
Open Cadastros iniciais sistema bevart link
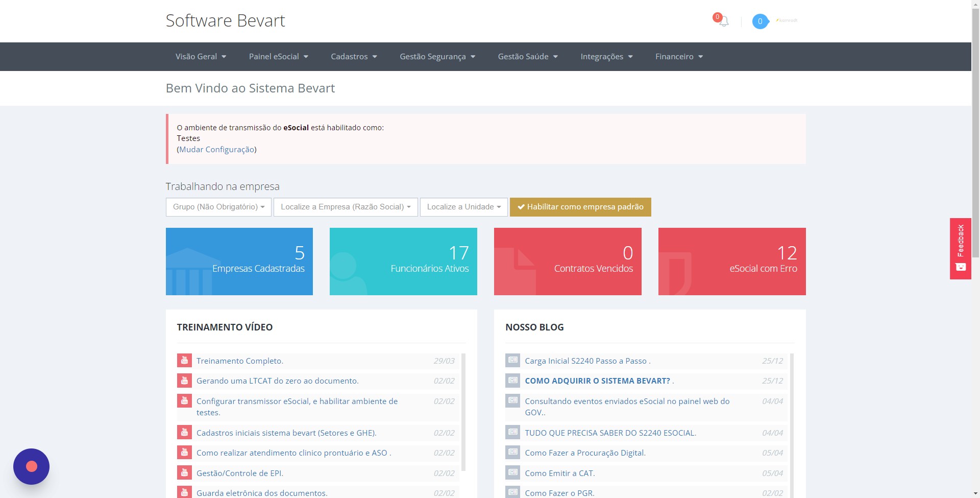[286, 433]
